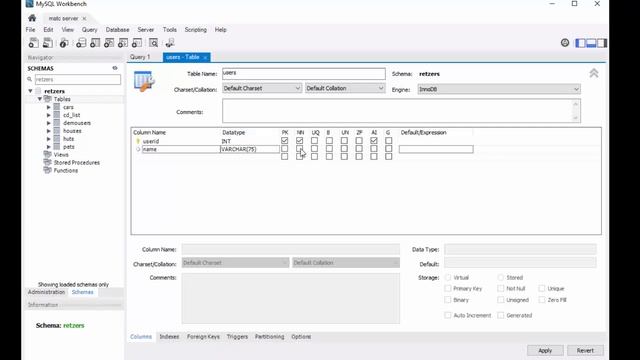This screenshot has width=640, height=360.
Task: Close the users - Table tab
Action: pos(205,58)
